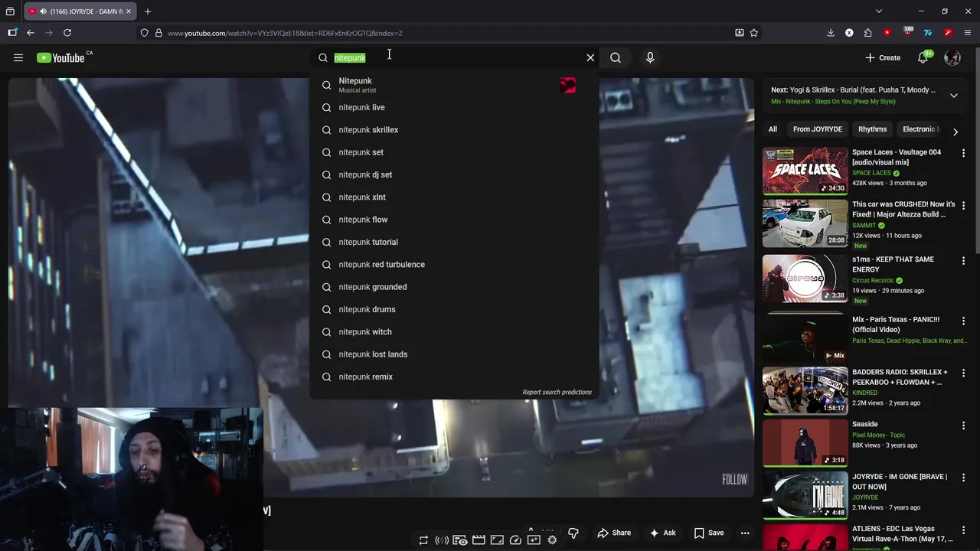Toggle the loop extension icon
The width and height of the screenshot is (980, 551).
pyautogui.click(x=423, y=540)
